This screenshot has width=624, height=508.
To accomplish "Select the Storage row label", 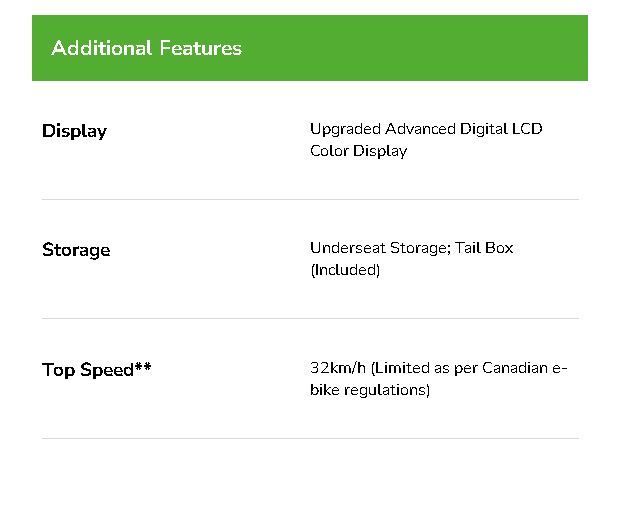I will pyautogui.click(x=76, y=250).
